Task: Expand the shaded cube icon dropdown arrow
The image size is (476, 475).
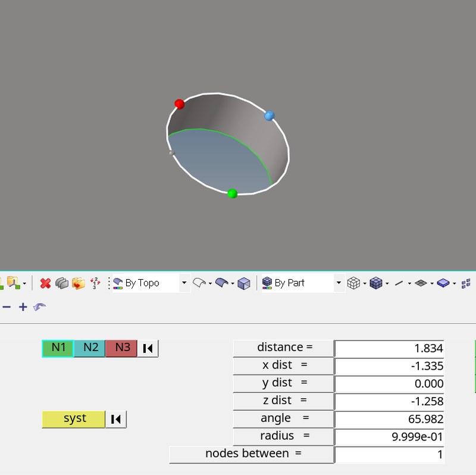Action: (387, 283)
